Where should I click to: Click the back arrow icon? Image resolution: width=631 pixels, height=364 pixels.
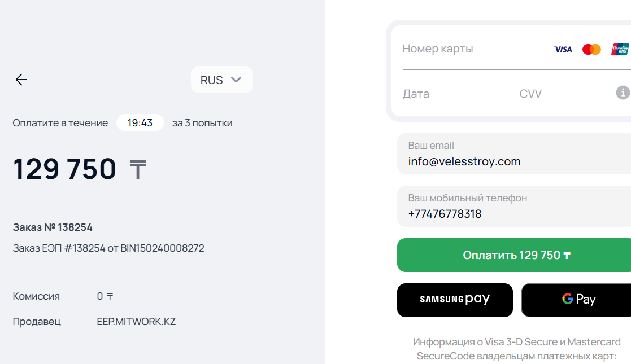(21, 80)
